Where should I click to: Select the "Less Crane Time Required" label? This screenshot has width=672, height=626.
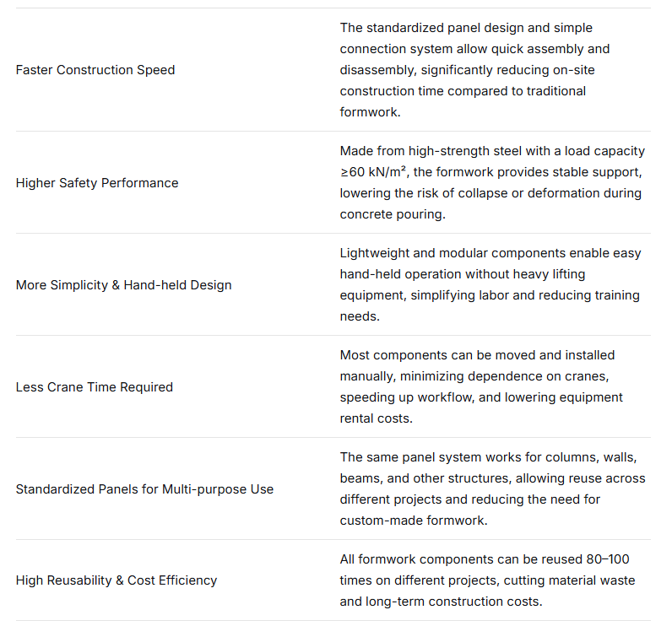coord(95,387)
